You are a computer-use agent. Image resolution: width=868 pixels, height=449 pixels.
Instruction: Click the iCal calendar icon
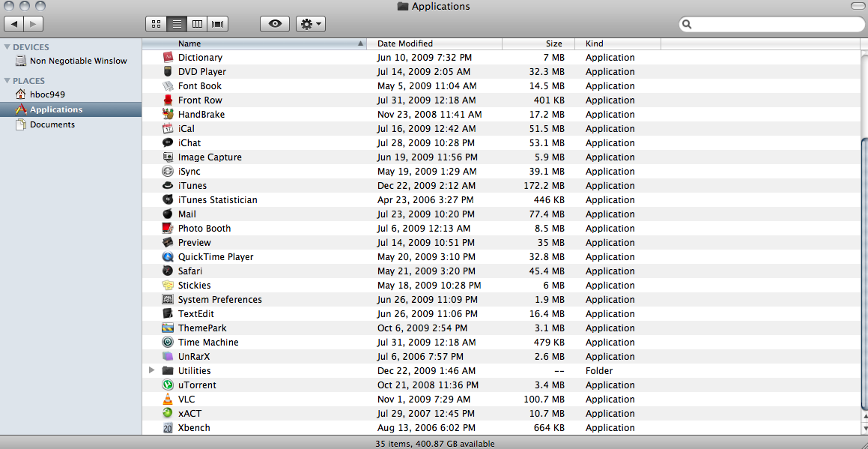(169, 129)
